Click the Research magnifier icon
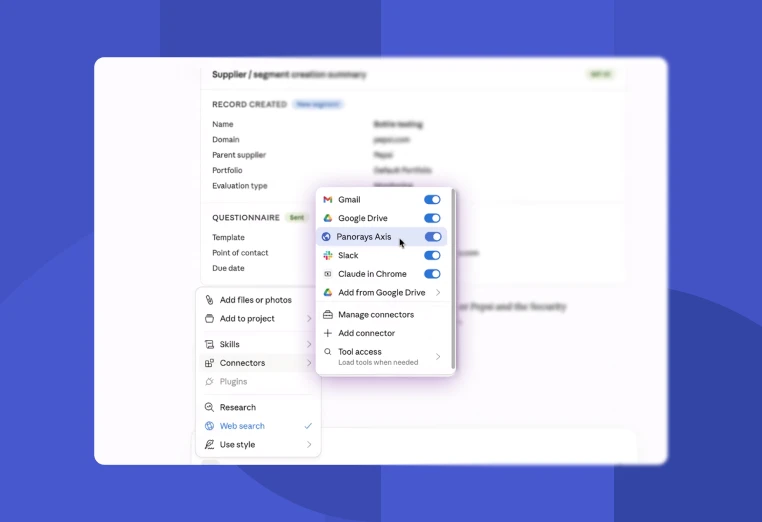 209,407
